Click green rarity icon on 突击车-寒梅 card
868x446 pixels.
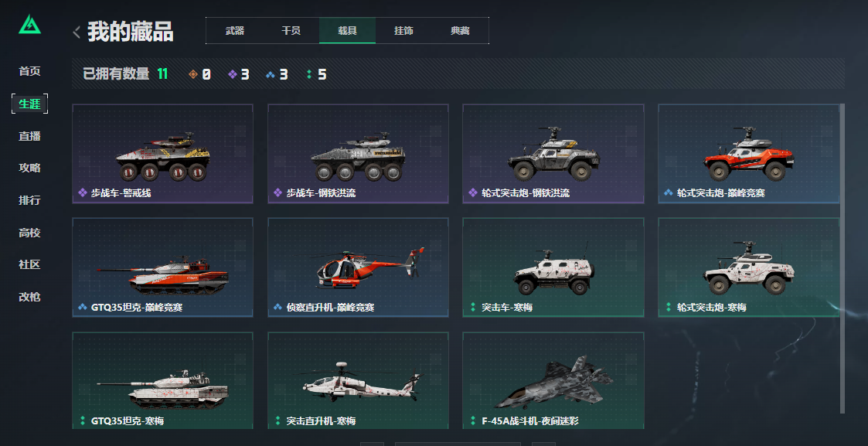pyautogui.click(x=472, y=307)
